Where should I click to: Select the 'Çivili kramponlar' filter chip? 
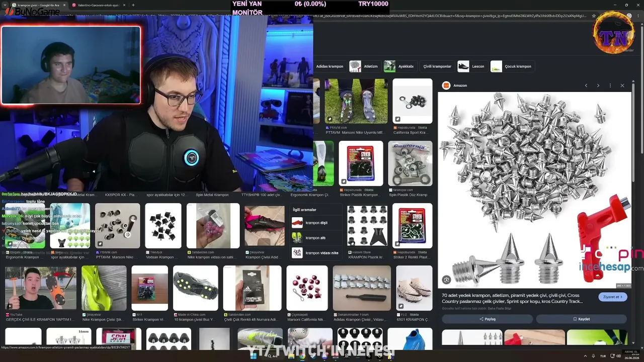point(437,66)
